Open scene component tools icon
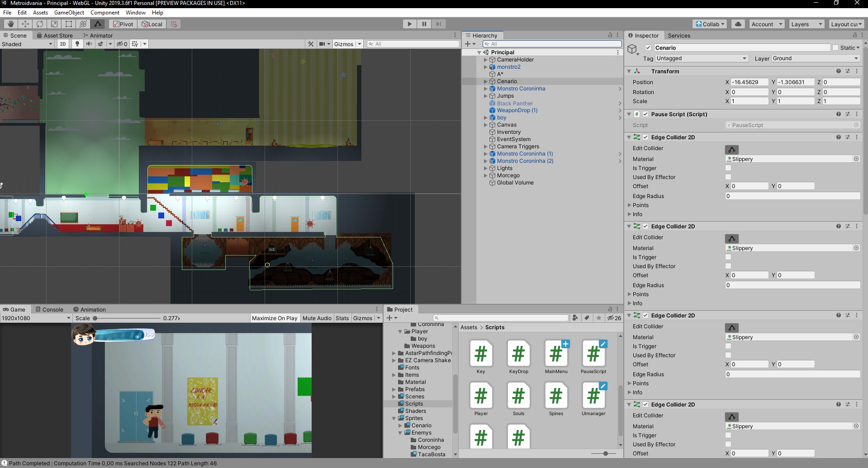Image resolution: width=868 pixels, height=468 pixels. click(311, 44)
